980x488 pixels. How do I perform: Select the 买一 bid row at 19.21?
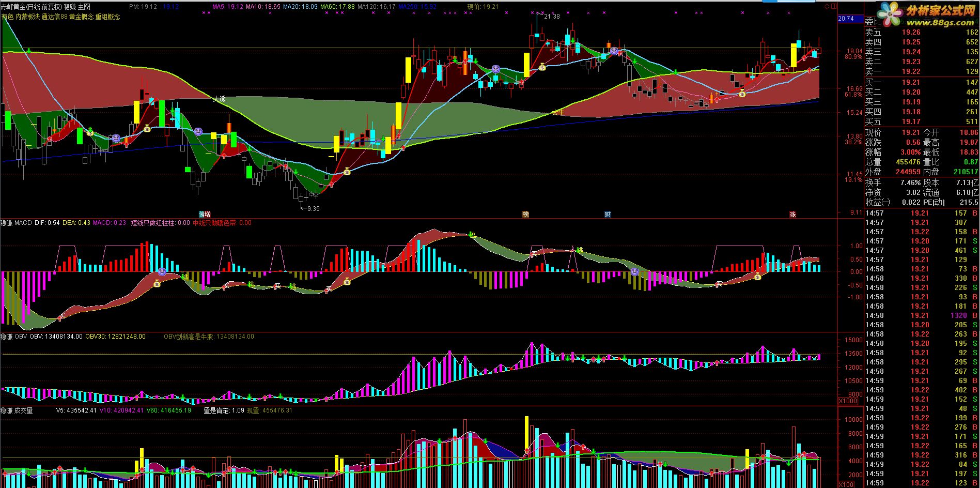(x=922, y=82)
